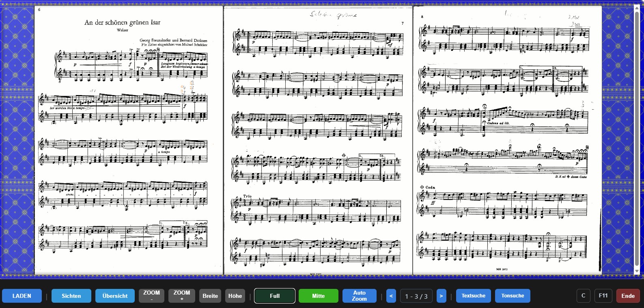Screen dimensions: 644x308
Task: Click the "Walzer" subtitle on page 6
Action: (x=122, y=30)
